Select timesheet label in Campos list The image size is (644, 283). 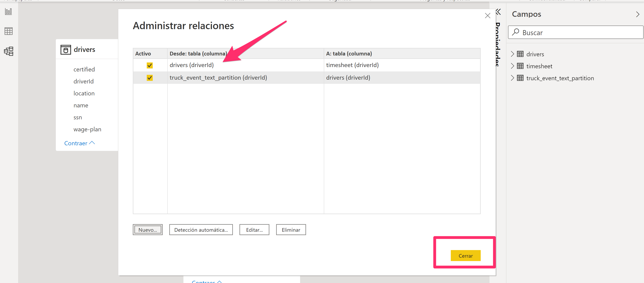[x=539, y=66]
